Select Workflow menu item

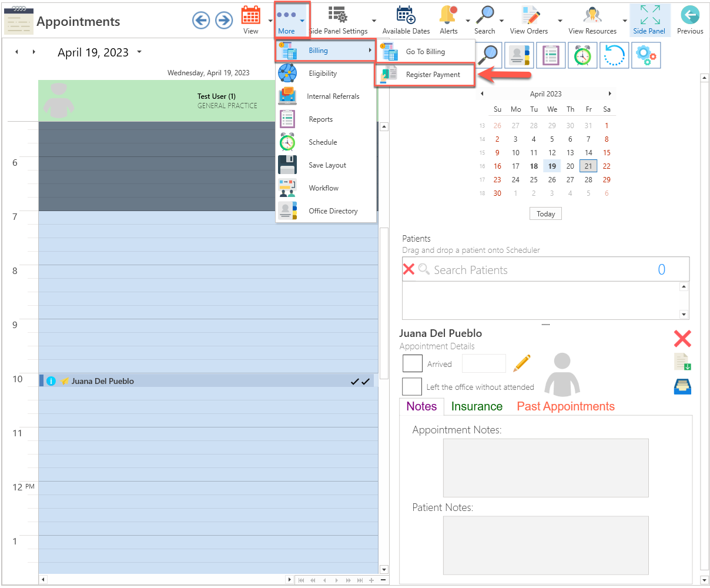coord(326,188)
